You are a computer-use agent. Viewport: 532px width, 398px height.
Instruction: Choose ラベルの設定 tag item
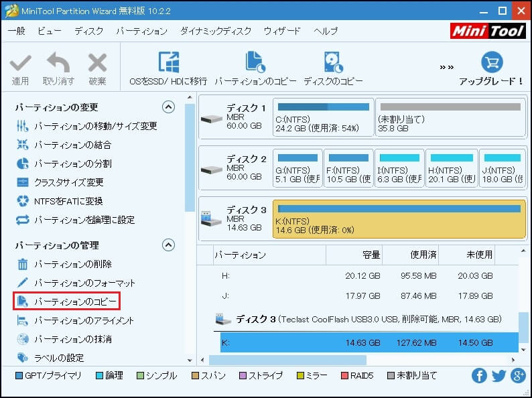[x=50, y=358]
